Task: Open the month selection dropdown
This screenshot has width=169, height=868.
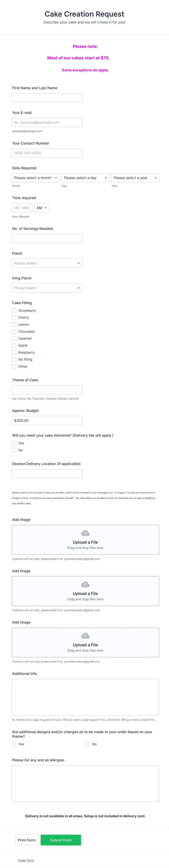Action: 35,178
